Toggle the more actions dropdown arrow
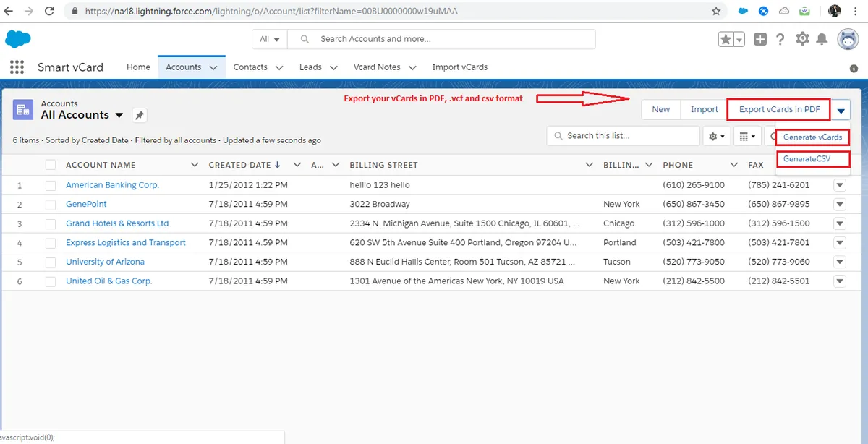 click(841, 110)
